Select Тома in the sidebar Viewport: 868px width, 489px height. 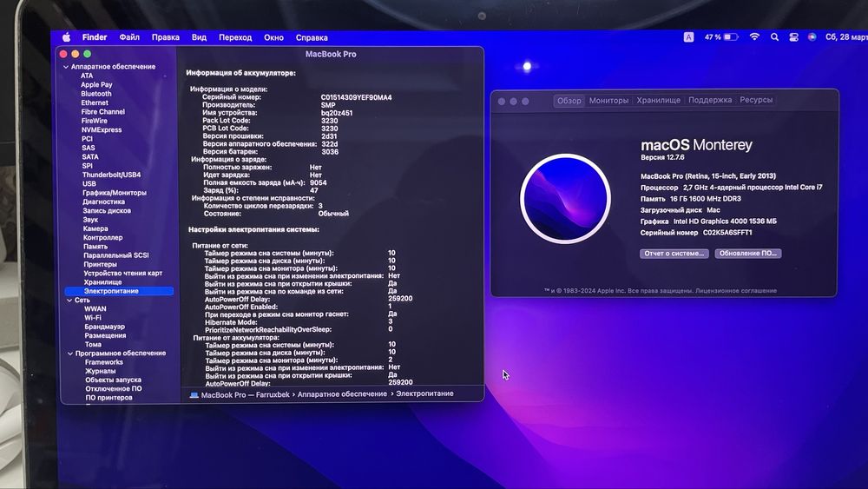point(93,345)
